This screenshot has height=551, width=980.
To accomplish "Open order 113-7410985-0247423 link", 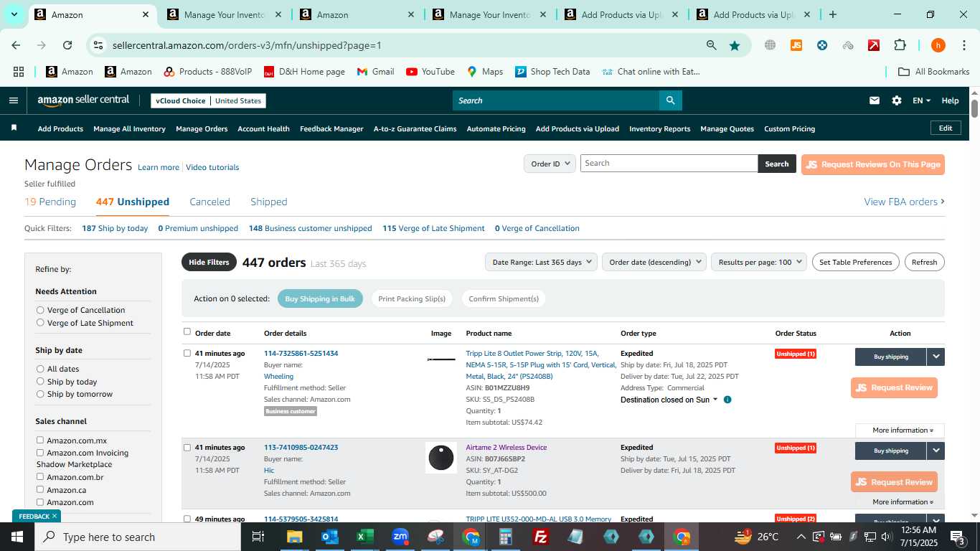I will pyautogui.click(x=301, y=447).
